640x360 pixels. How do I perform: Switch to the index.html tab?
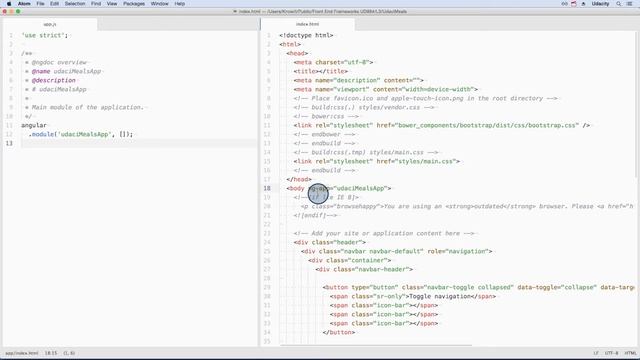[x=307, y=24]
